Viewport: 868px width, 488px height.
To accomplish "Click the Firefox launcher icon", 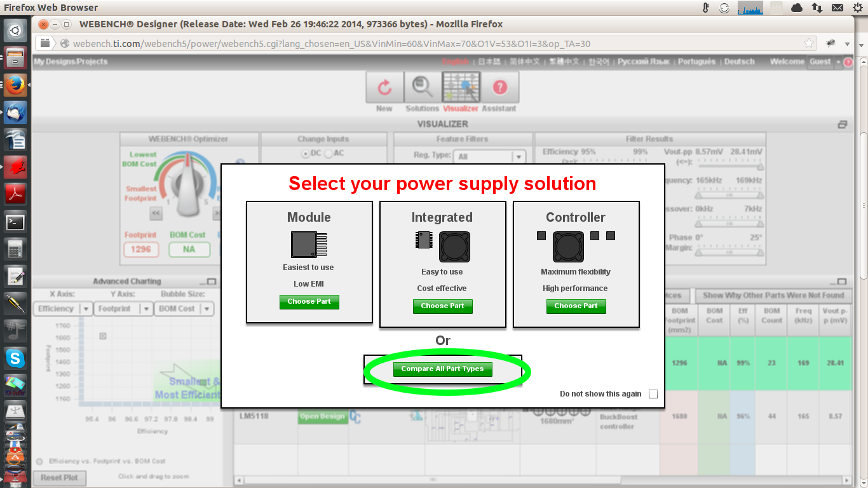I will pyautogui.click(x=15, y=85).
